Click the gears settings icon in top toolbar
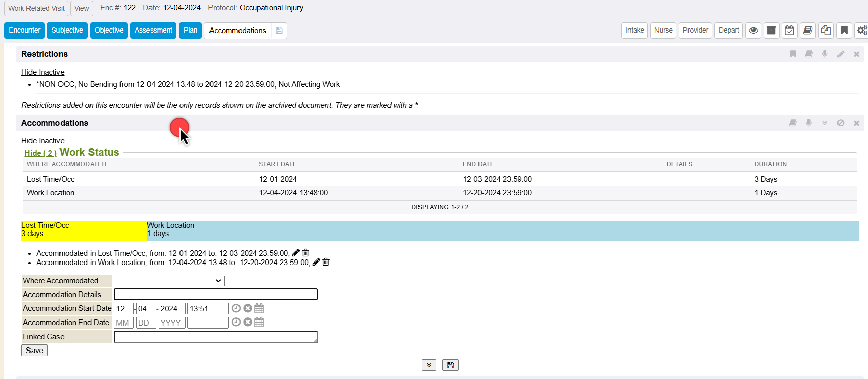 [x=861, y=31]
